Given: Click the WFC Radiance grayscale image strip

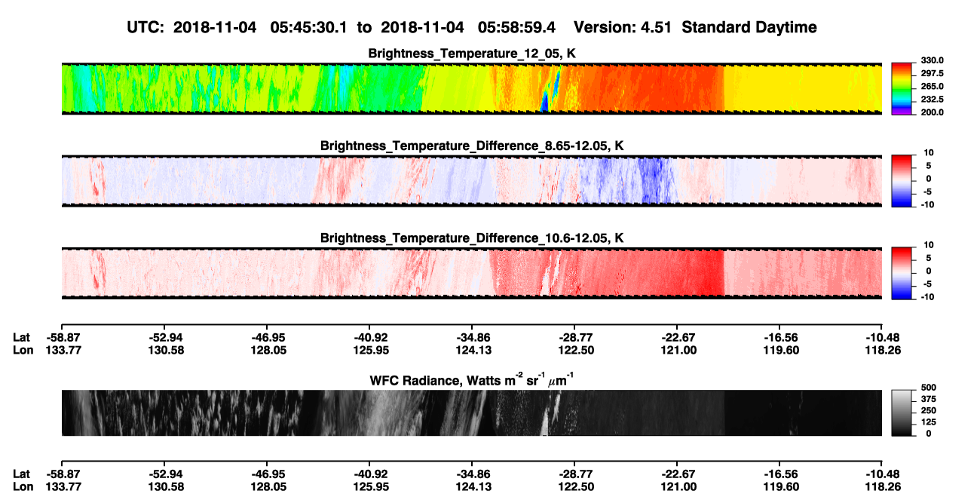Looking at the screenshot, I should pyautogui.click(x=472, y=413).
